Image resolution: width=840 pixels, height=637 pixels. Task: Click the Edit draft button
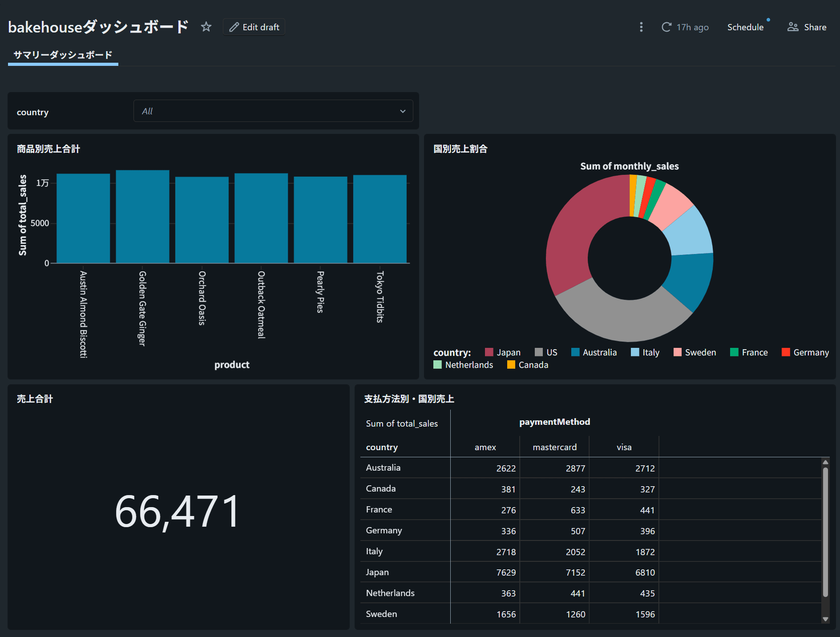tap(254, 27)
